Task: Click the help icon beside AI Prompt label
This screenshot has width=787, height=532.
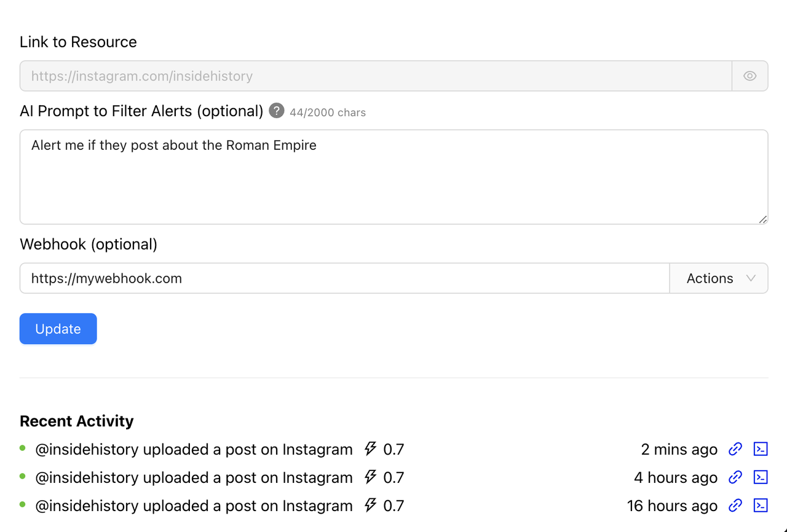Action: tap(276, 111)
